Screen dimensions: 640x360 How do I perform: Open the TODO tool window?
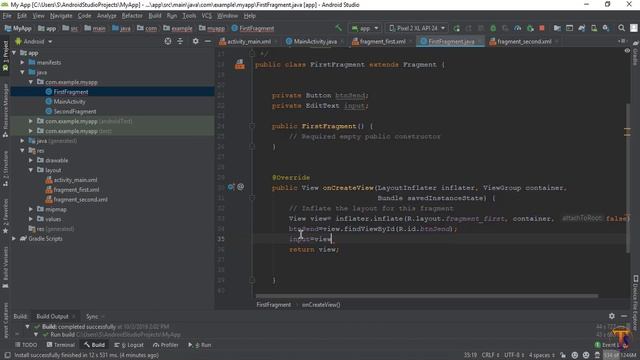coord(26,345)
